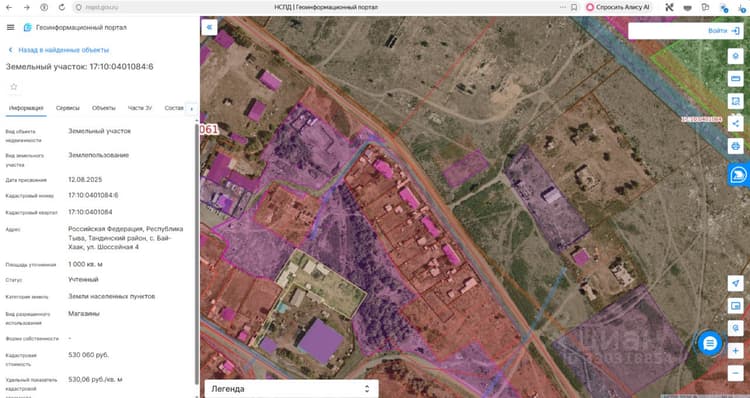Switch to the Состав tab

click(x=174, y=108)
